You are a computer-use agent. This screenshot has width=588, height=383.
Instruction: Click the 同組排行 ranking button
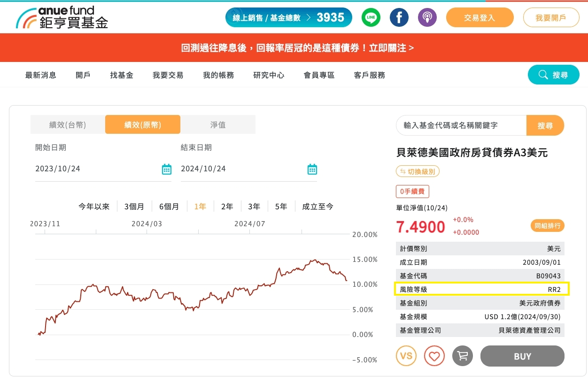click(548, 226)
